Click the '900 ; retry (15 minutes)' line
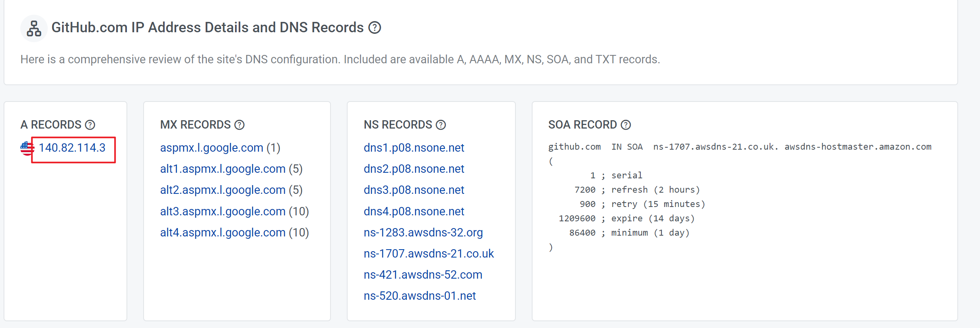 pyautogui.click(x=642, y=204)
